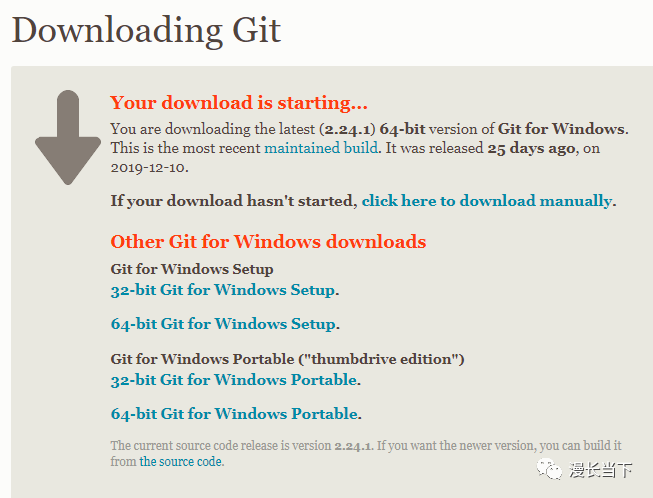
Task: Download 64-bit Git for Windows Setup
Action: click(x=223, y=324)
